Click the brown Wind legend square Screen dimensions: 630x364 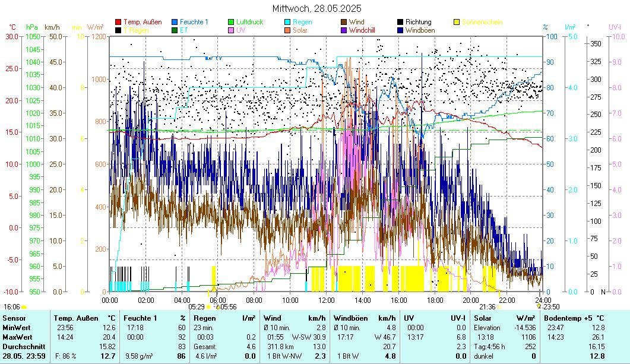click(x=344, y=22)
